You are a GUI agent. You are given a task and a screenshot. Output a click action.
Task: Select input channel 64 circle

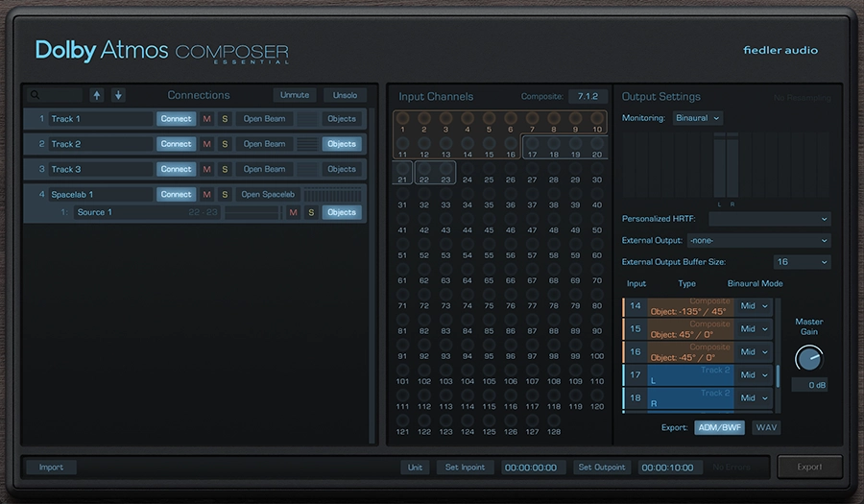468,270
